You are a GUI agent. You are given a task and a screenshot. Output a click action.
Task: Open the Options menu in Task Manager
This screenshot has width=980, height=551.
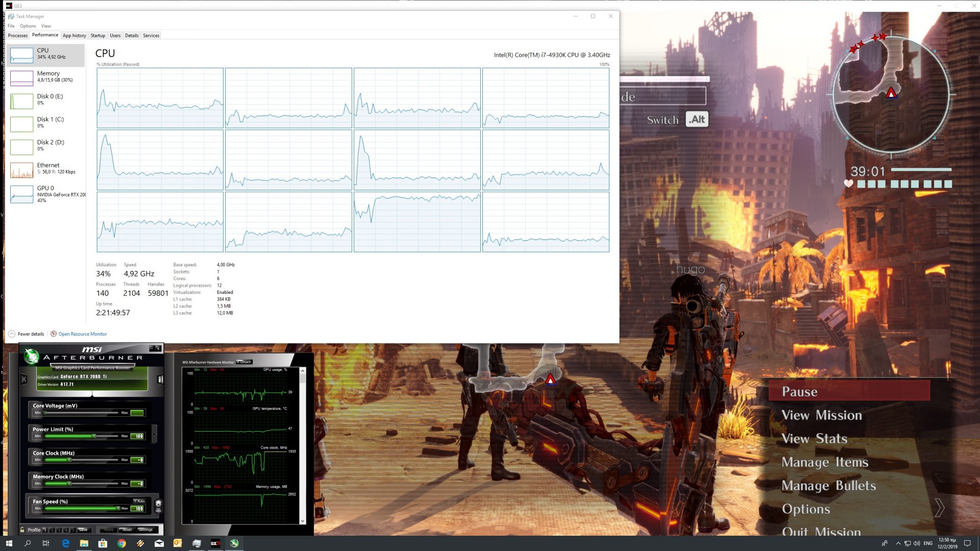pyautogui.click(x=28, y=26)
